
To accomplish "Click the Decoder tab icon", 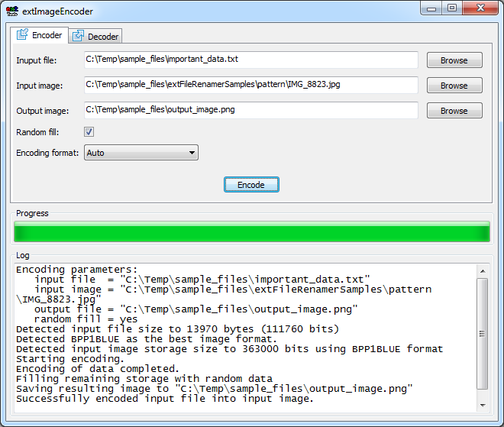I will click(78, 36).
